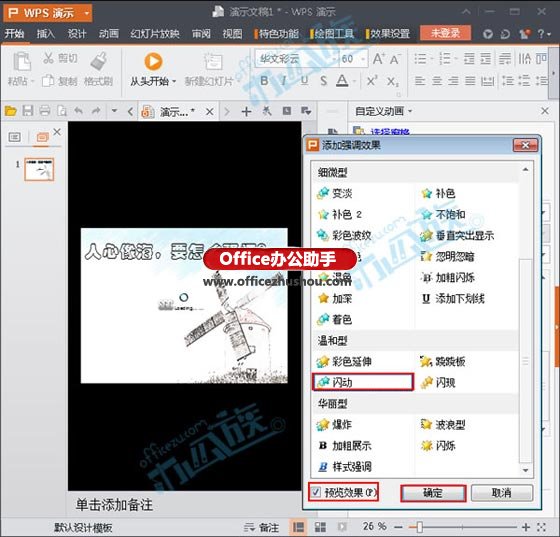
Task: Click the Paste icon in ribbon
Action: [x=22, y=61]
